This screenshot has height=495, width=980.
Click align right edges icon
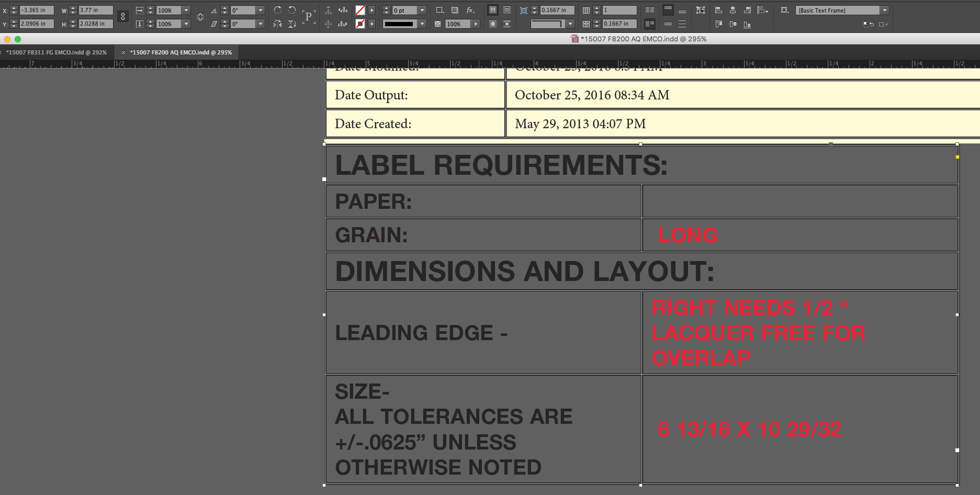tap(747, 10)
